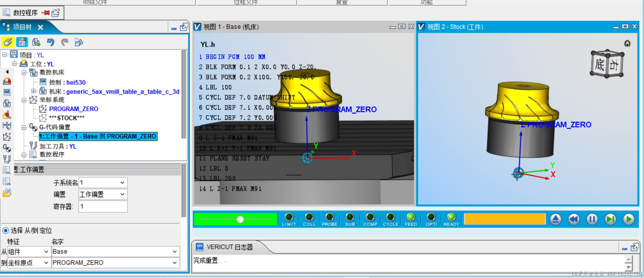644x278 pixels.
Task: Click the folder IP icon in left sidebar
Action: point(7,193)
